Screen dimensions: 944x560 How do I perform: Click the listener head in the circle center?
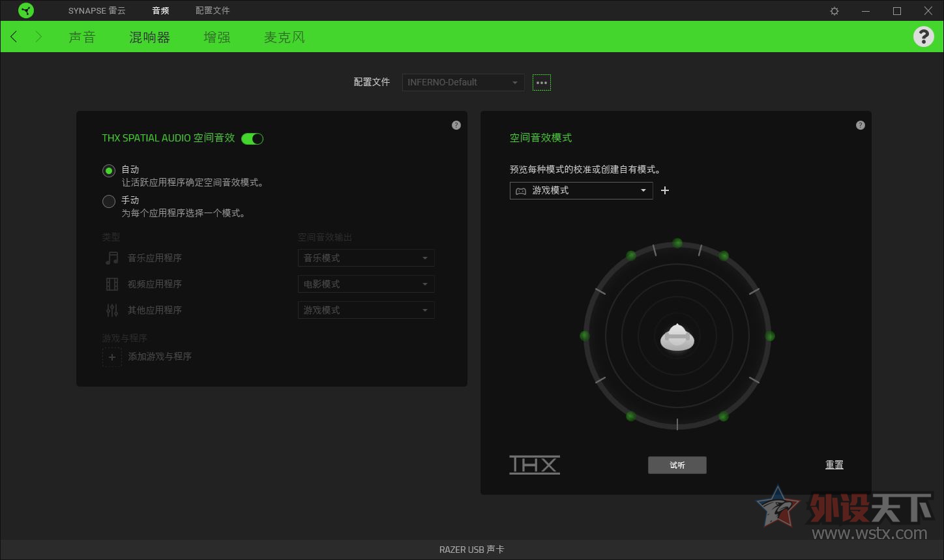[677, 337]
